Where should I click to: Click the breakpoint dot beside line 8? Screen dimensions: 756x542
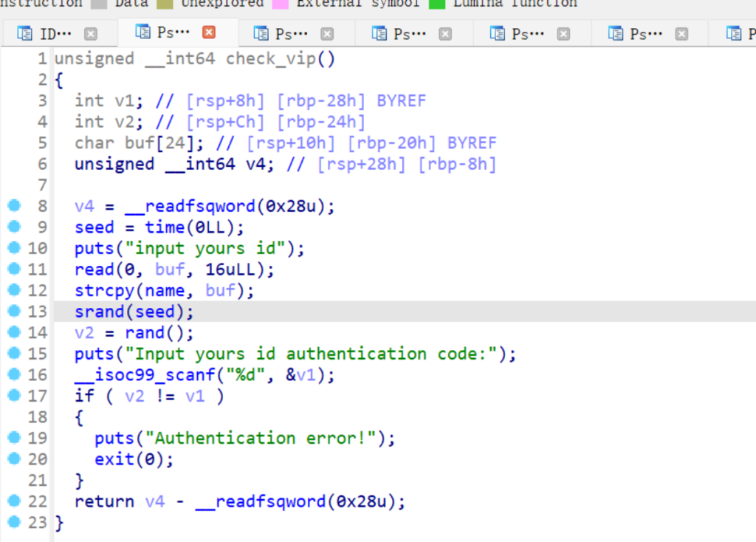click(13, 206)
